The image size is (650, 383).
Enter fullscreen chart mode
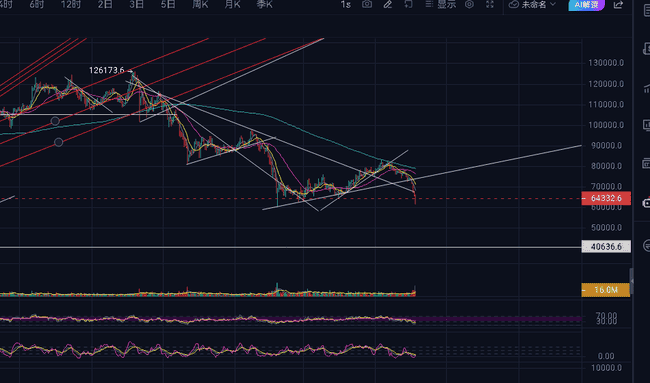tap(490, 4)
